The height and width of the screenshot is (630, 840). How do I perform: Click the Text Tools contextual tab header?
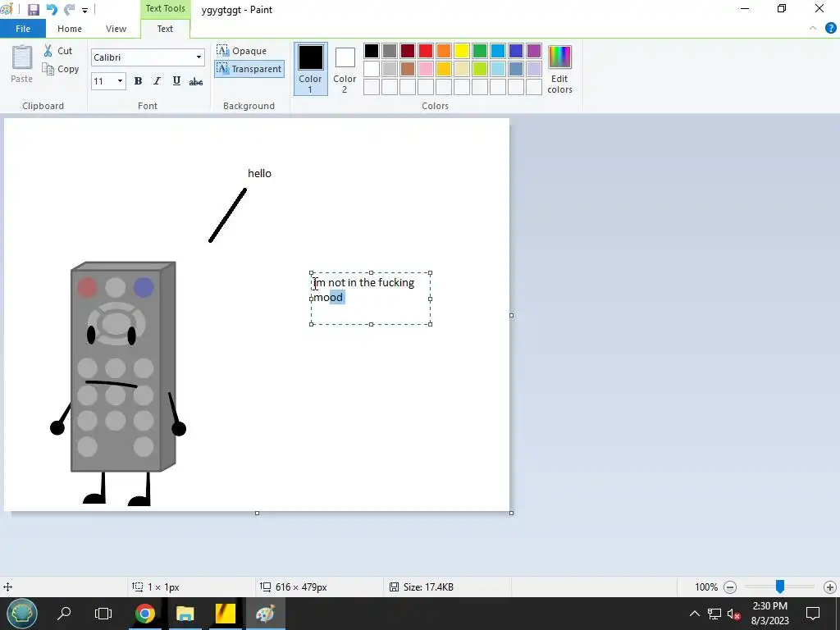(165, 8)
